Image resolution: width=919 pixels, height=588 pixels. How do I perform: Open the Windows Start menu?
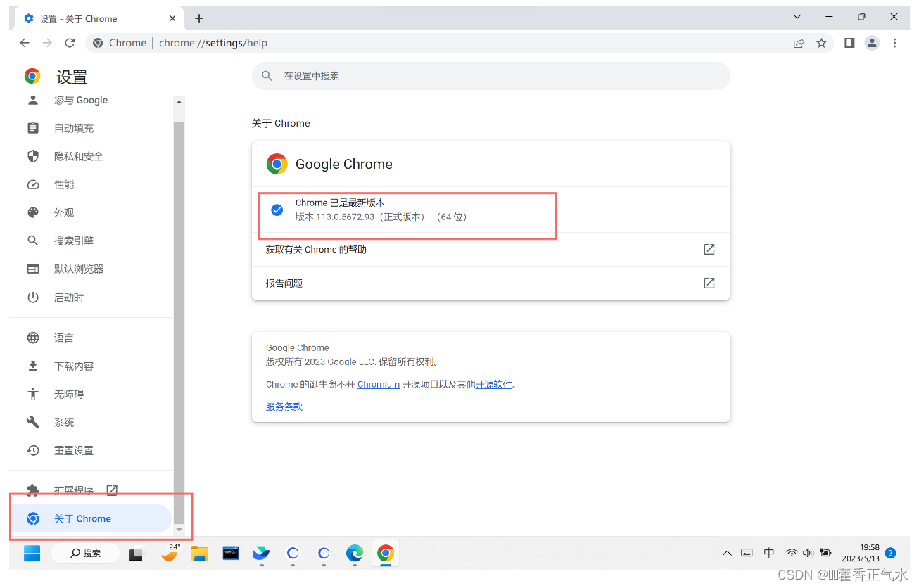(x=32, y=554)
